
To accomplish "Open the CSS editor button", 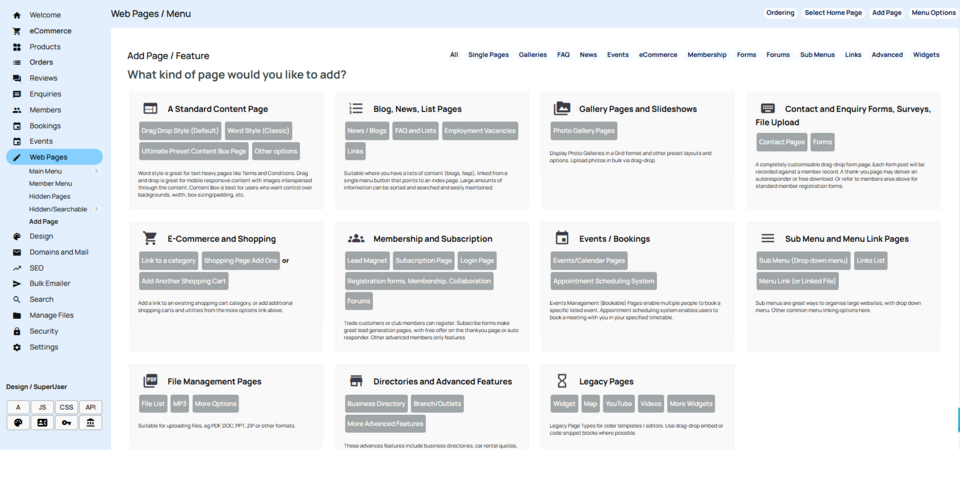I will pyautogui.click(x=66, y=407).
